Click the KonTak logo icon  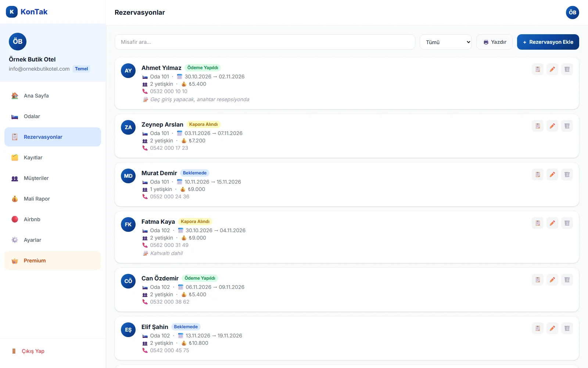pyautogui.click(x=12, y=12)
